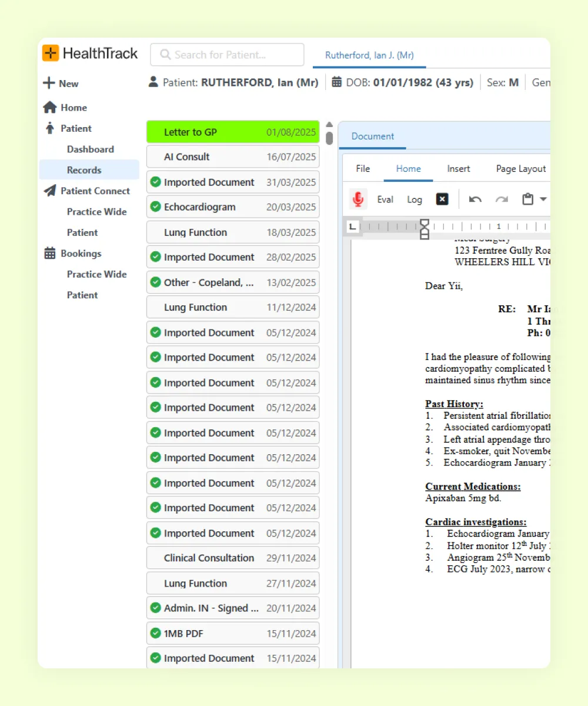
Task: Click Dear Yii, salutation in letter
Action: 444,286
